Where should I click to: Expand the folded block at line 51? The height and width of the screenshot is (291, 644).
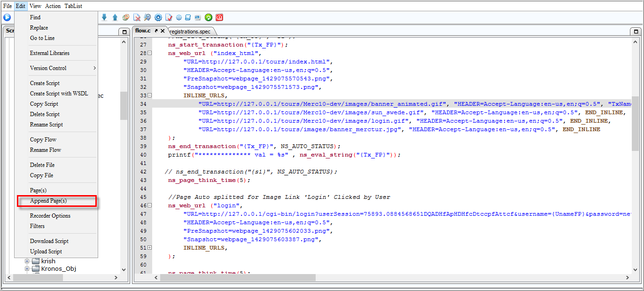tap(149, 248)
